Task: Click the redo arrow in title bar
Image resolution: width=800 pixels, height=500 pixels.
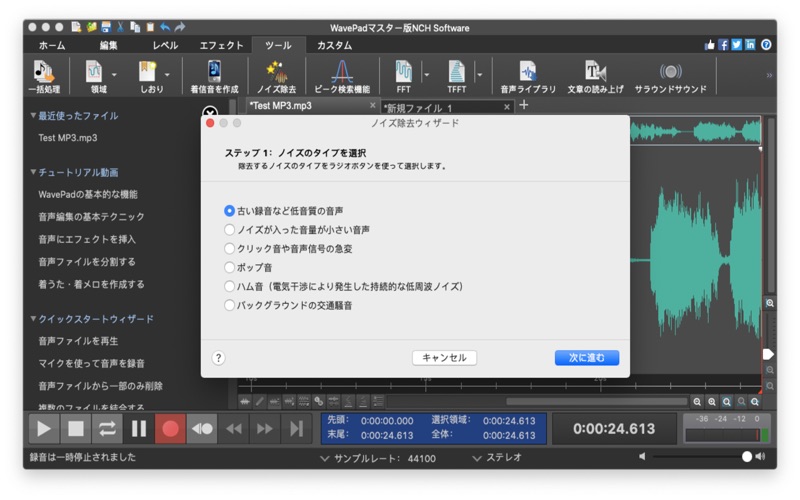Action: 180,27
